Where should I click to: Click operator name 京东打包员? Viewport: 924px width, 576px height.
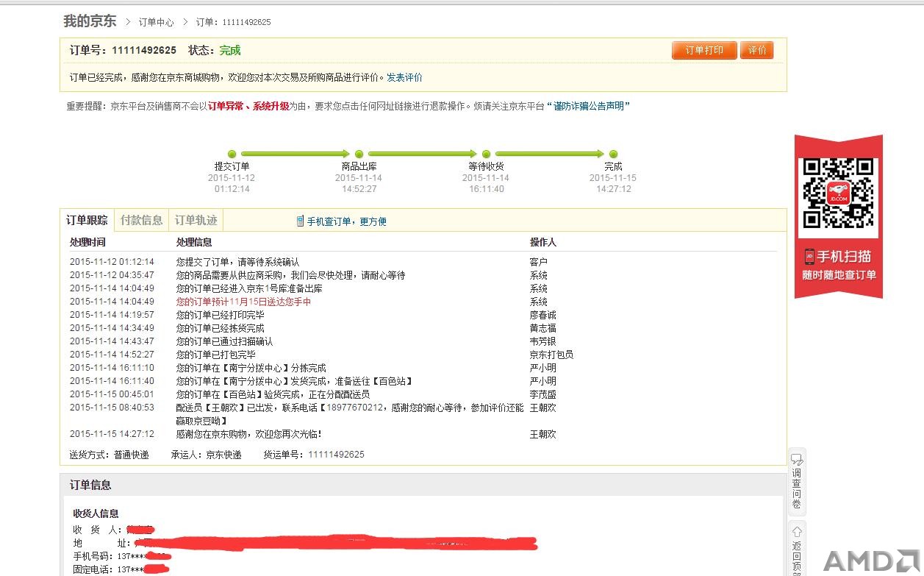[x=551, y=355]
